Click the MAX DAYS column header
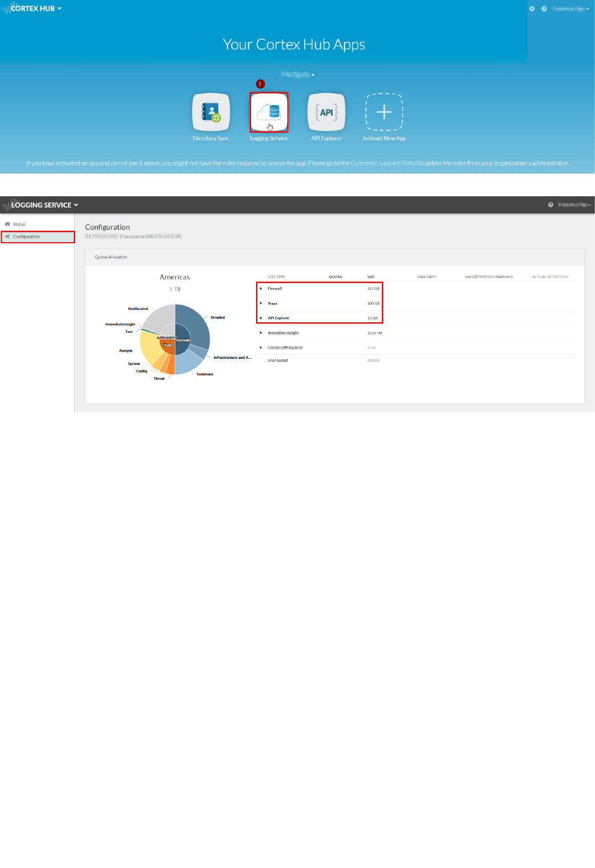This screenshot has height=868, width=595. 426,277
